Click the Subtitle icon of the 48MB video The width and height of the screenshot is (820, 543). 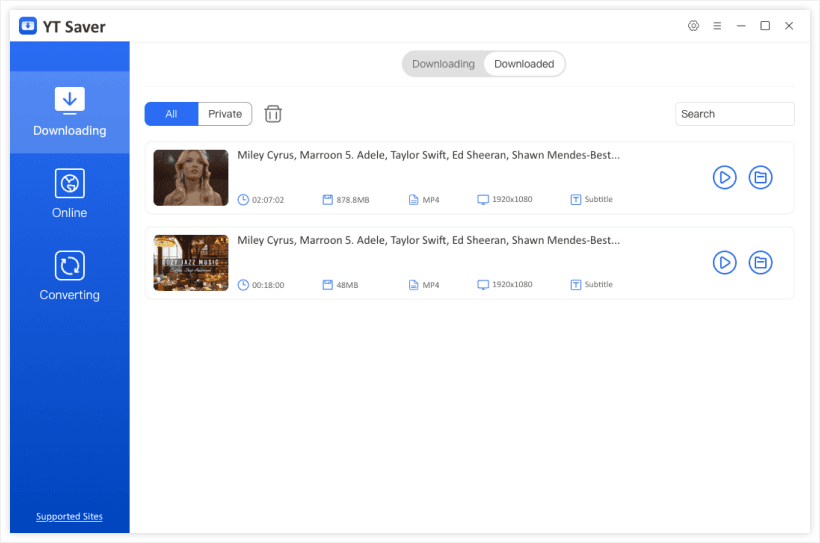coord(575,285)
